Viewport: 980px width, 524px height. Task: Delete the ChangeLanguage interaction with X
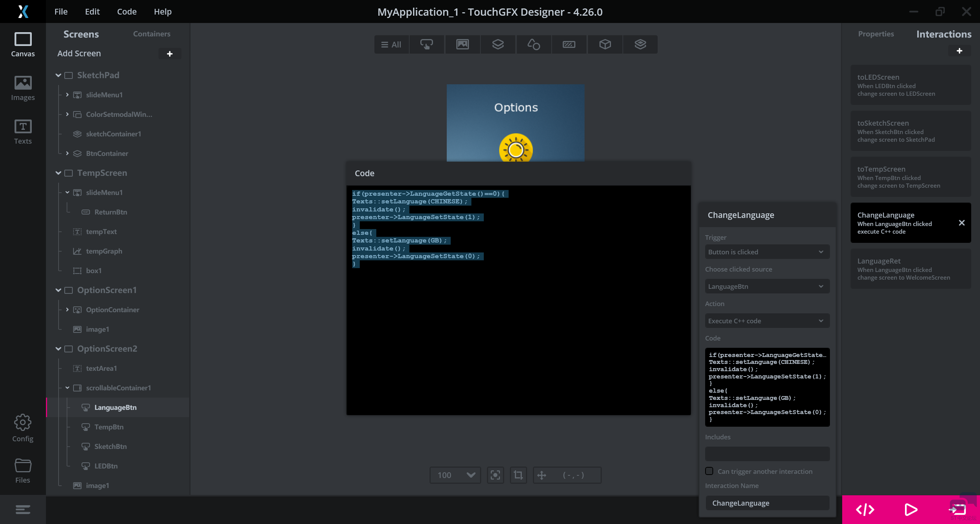(962, 223)
